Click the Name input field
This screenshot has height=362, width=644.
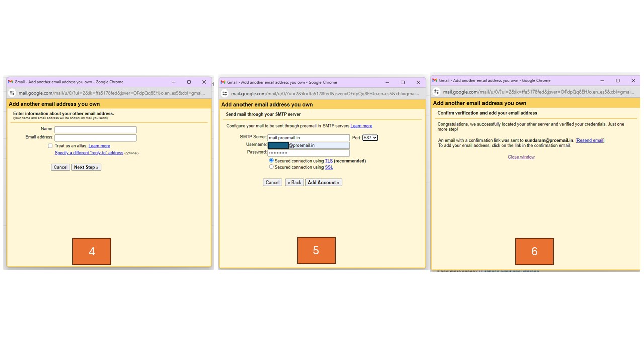coord(96,130)
